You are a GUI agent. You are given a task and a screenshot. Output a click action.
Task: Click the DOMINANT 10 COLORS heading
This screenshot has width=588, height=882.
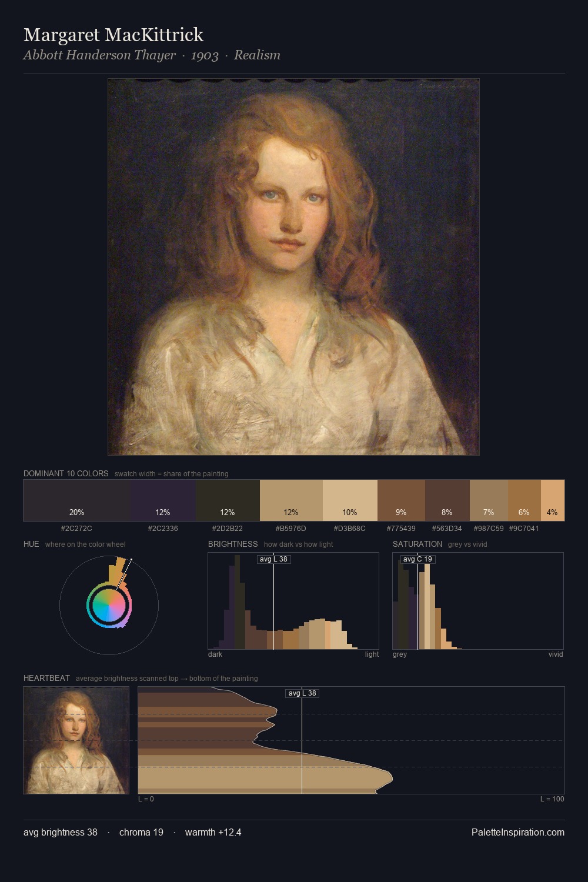[66, 473]
